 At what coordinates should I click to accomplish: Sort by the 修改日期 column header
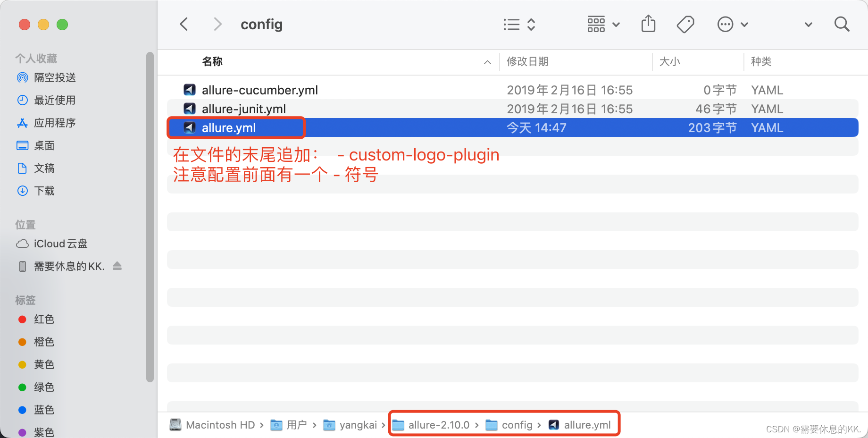pos(527,61)
